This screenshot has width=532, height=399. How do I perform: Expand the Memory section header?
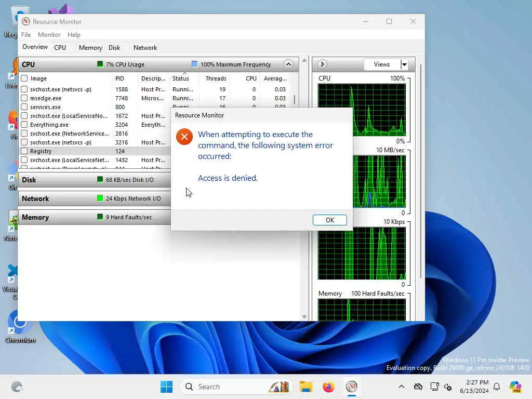(x=95, y=217)
